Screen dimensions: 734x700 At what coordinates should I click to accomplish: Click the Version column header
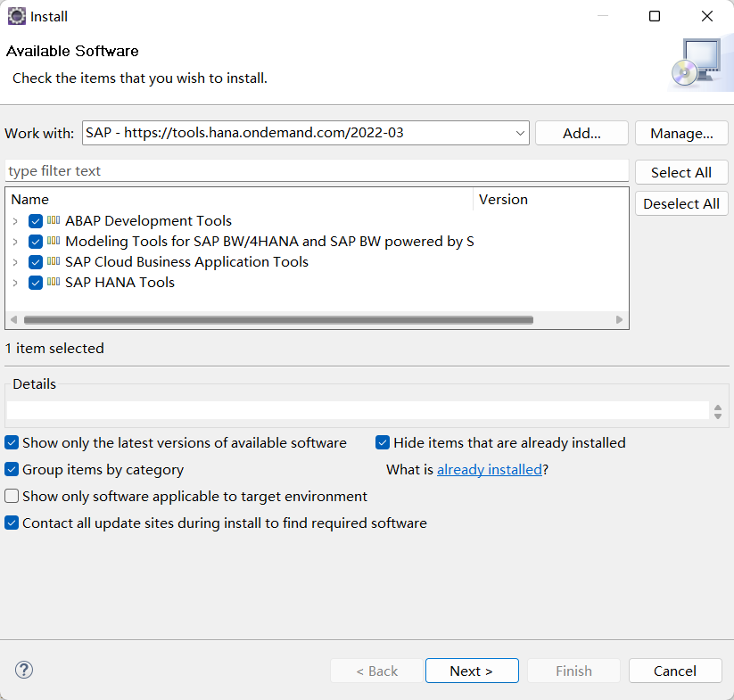[x=550, y=200]
